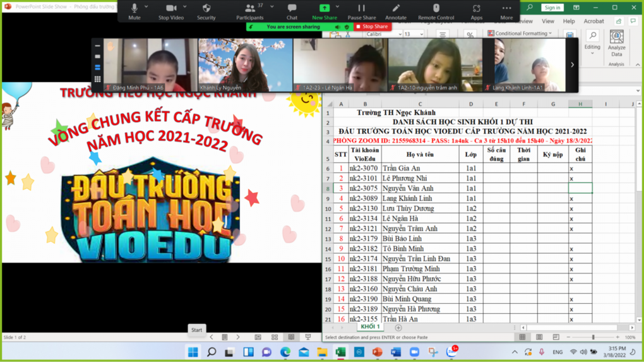This screenshot has height=362, width=644.
Task: Open the Help ribbon tab
Action: (569, 21)
